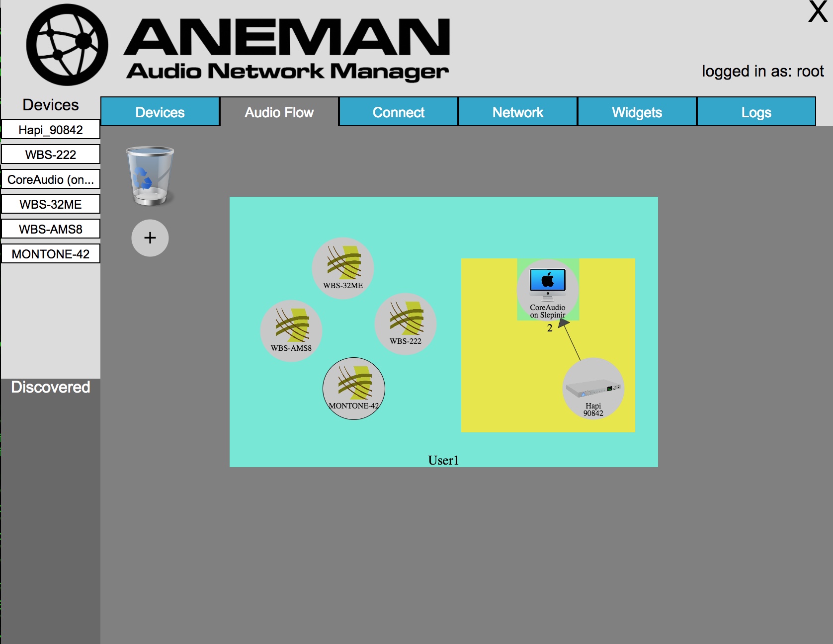Close the application with the X

pos(818,11)
